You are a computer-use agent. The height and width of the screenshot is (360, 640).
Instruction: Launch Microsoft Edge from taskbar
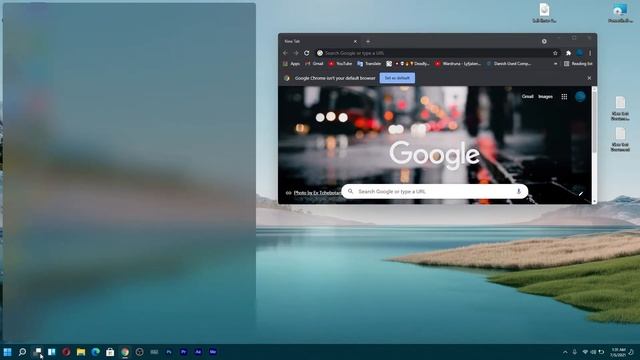pos(96,352)
